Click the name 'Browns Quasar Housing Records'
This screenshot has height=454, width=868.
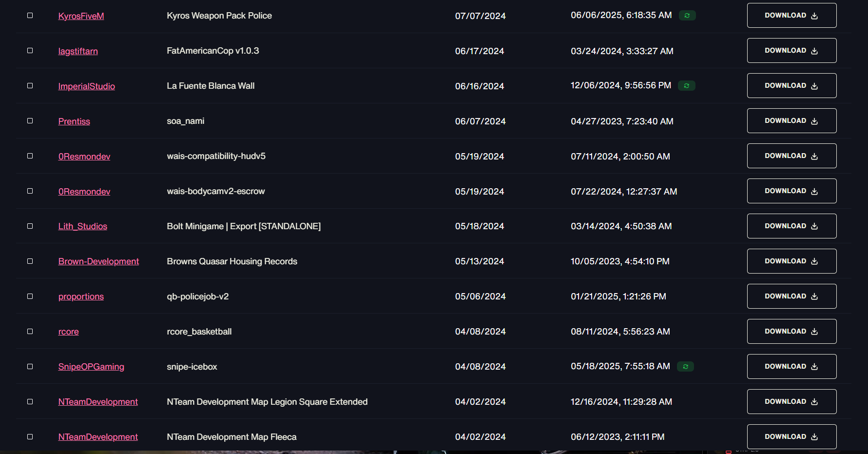[232, 261]
